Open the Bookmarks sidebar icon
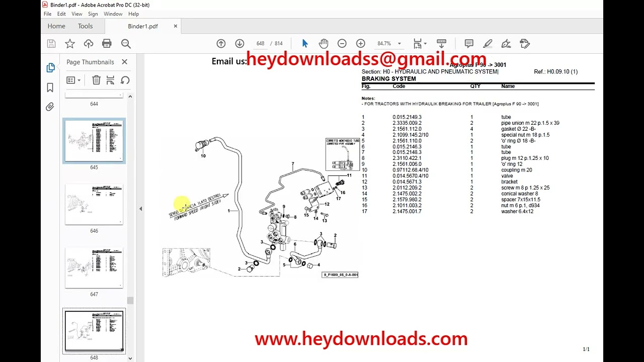Screen dimensions: 644x362 pos(50,87)
